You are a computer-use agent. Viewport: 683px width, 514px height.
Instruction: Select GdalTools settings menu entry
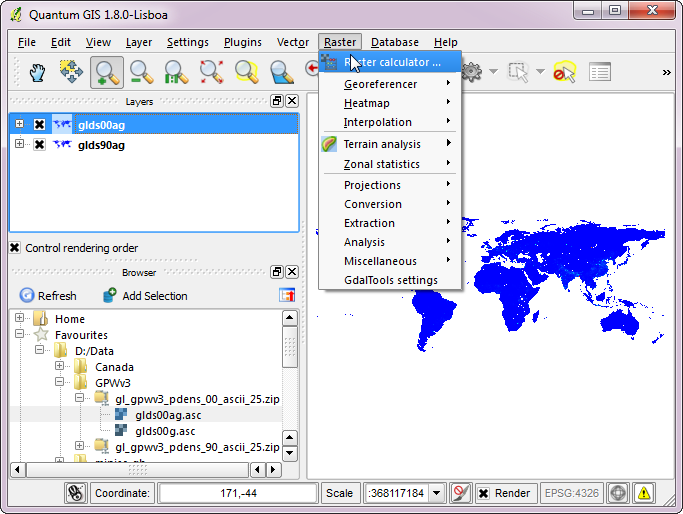(x=390, y=280)
